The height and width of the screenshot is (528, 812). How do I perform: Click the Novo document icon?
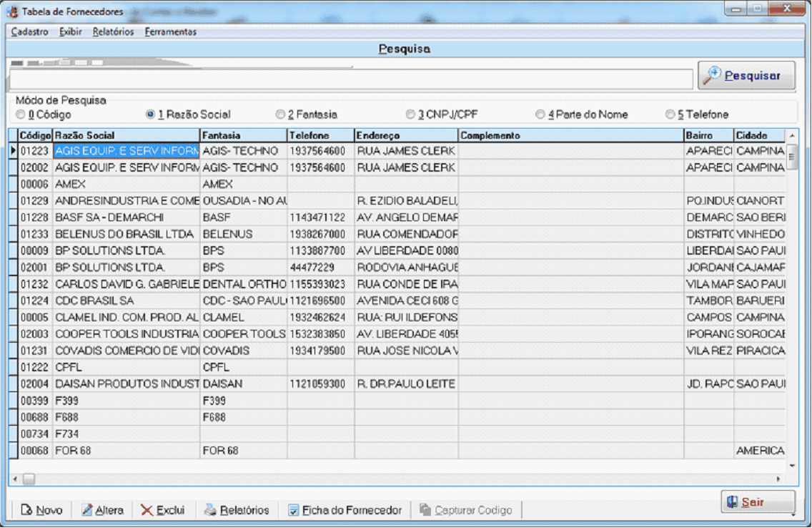[26, 510]
